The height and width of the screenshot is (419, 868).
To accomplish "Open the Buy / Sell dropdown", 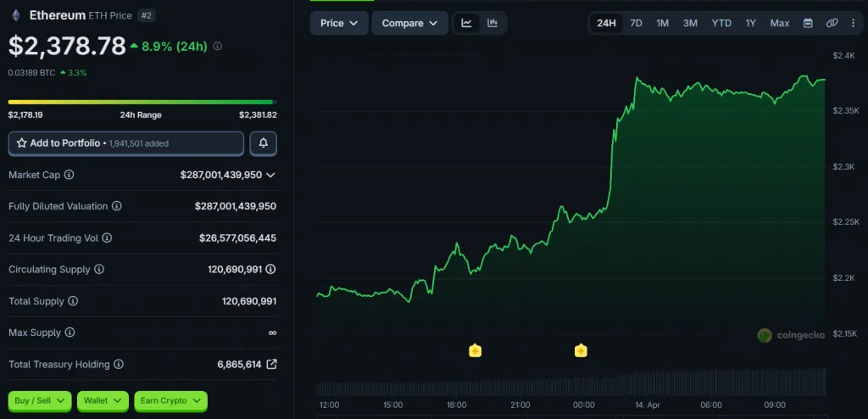I will pos(40,400).
